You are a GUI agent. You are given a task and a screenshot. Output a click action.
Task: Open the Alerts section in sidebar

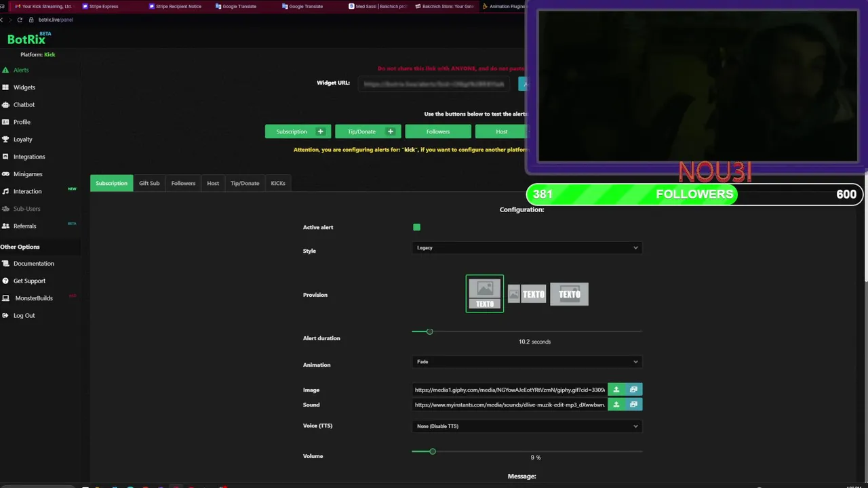pos(20,70)
